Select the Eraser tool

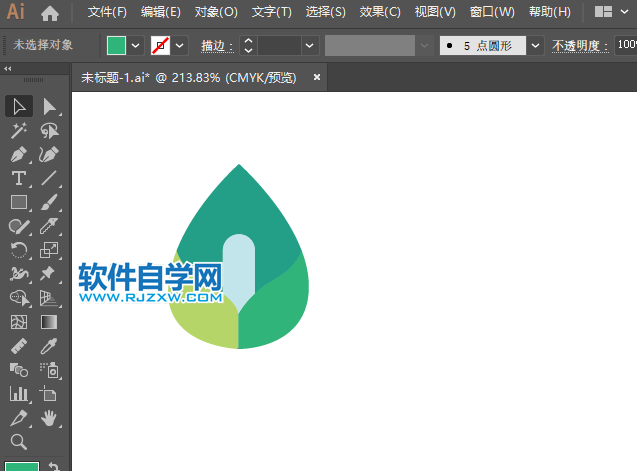pos(50,226)
